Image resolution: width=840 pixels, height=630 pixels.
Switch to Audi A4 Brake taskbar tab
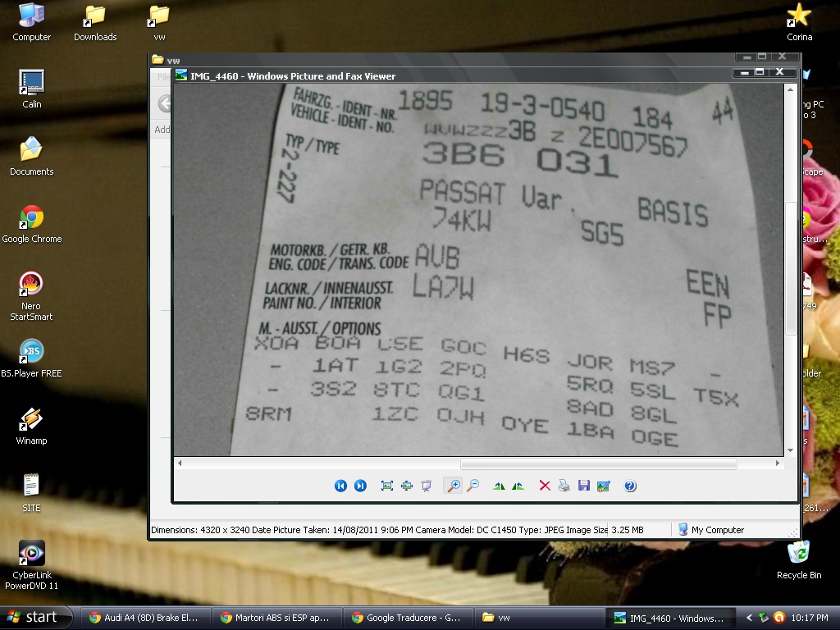point(144,618)
